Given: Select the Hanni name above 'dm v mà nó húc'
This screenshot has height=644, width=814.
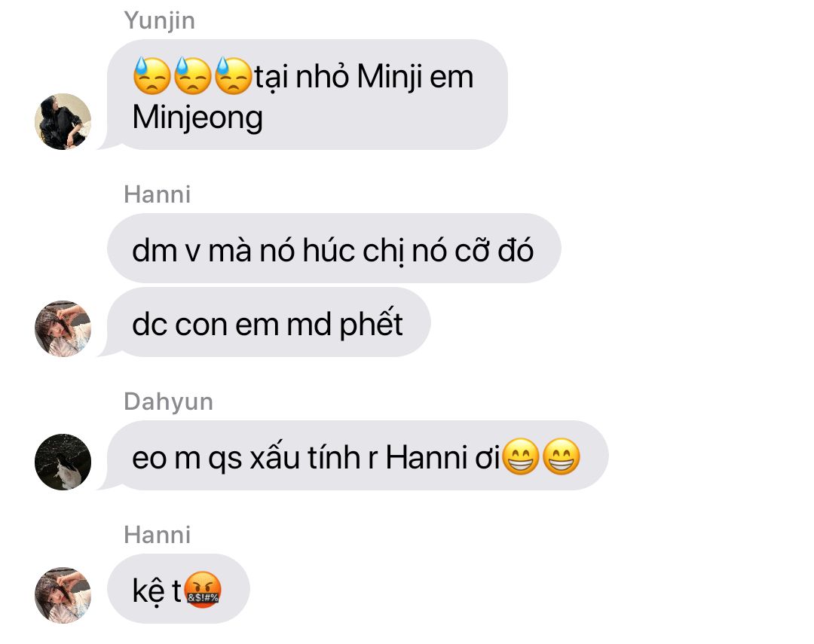Looking at the screenshot, I should (x=158, y=194).
